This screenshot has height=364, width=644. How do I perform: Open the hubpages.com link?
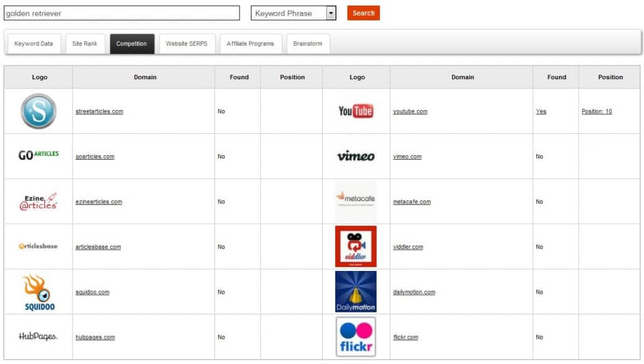pyautogui.click(x=96, y=337)
